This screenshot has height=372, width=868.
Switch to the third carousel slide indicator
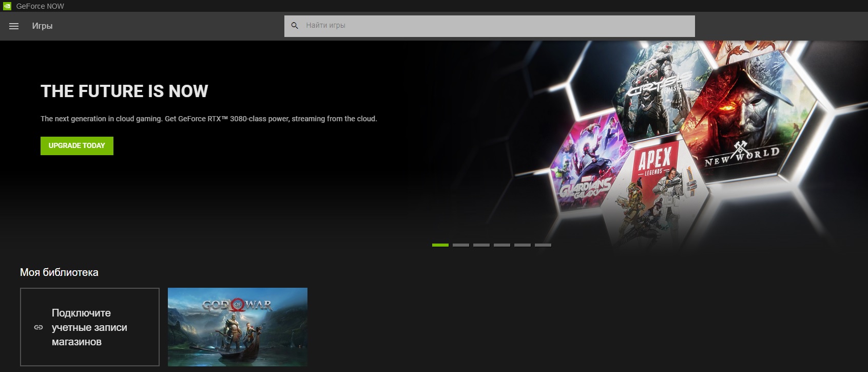tap(481, 245)
